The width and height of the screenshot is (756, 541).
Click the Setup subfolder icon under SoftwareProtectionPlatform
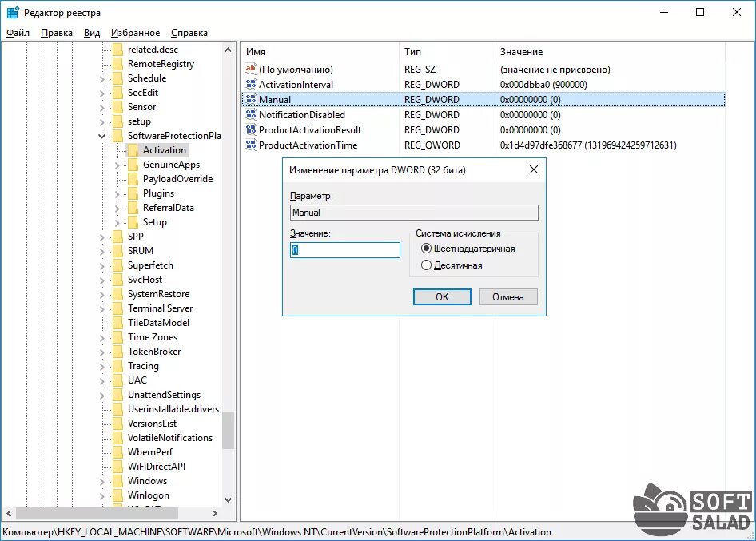click(x=133, y=222)
